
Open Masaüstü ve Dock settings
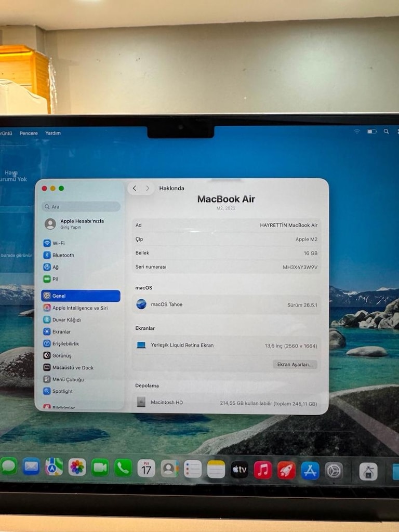(81, 367)
